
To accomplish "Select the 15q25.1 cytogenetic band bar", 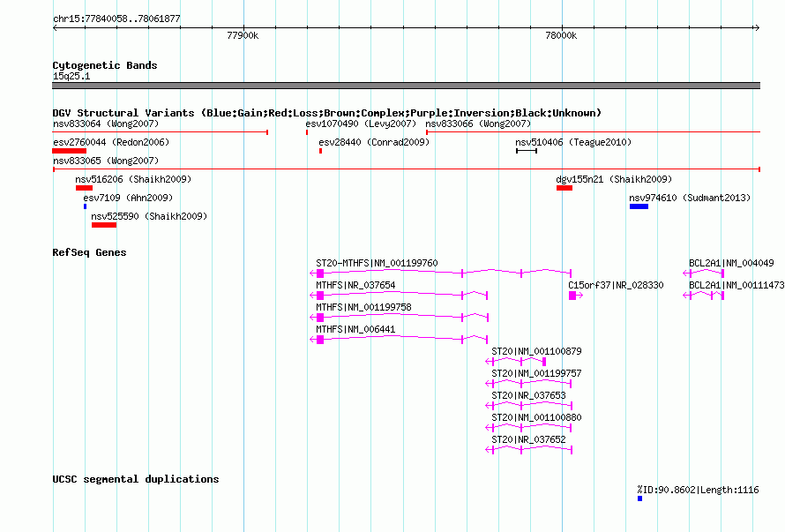I will [406, 86].
